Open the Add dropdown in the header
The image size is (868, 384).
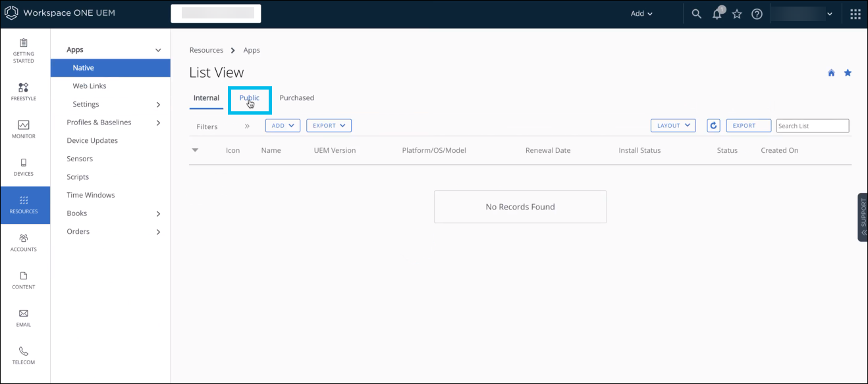pyautogui.click(x=641, y=14)
